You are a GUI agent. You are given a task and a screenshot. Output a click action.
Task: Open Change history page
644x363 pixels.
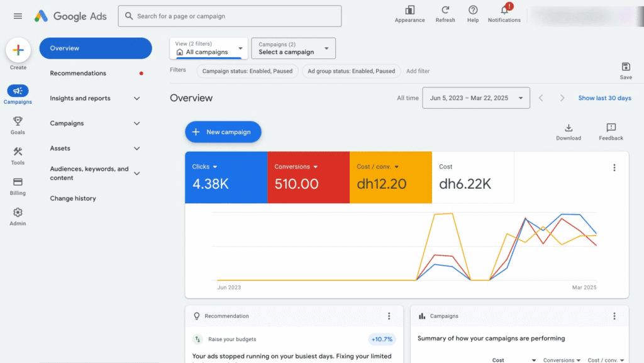click(73, 198)
